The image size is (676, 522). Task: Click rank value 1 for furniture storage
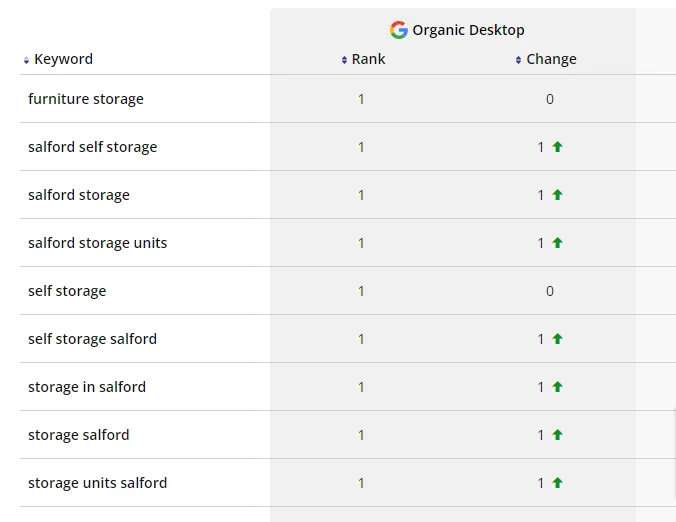point(361,99)
